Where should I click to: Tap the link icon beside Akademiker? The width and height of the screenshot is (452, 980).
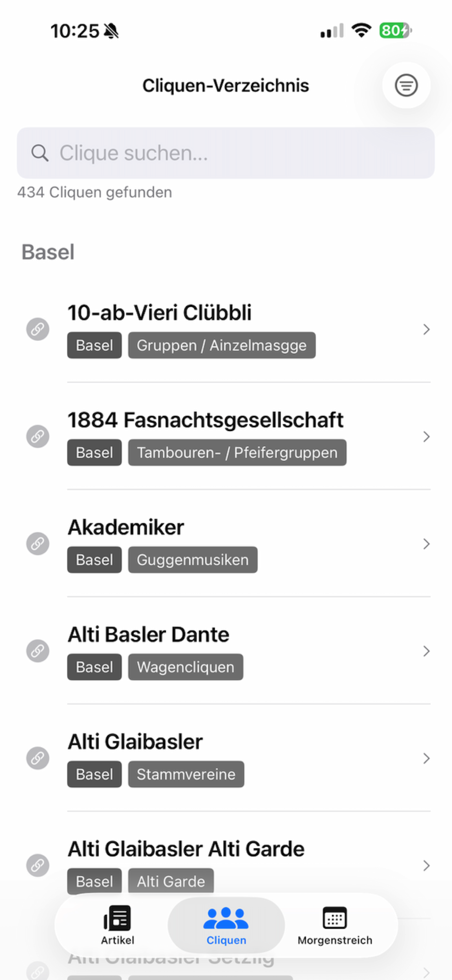click(38, 544)
